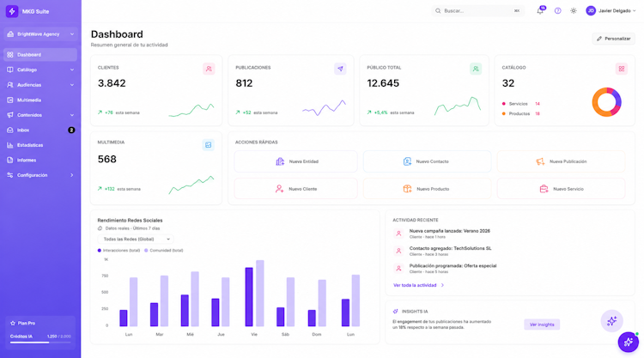
Task: Go to Inbox in the sidebar
Action: tap(40, 130)
